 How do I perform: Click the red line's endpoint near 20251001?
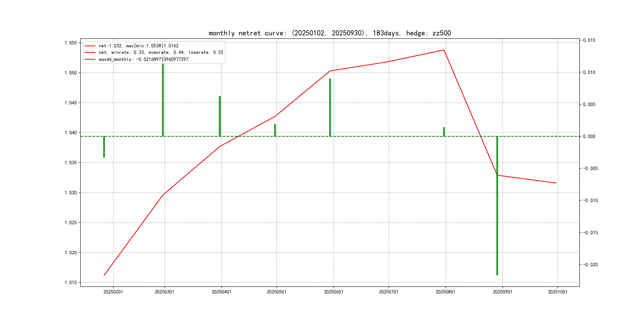pyautogui.click(x=556, y=183)
